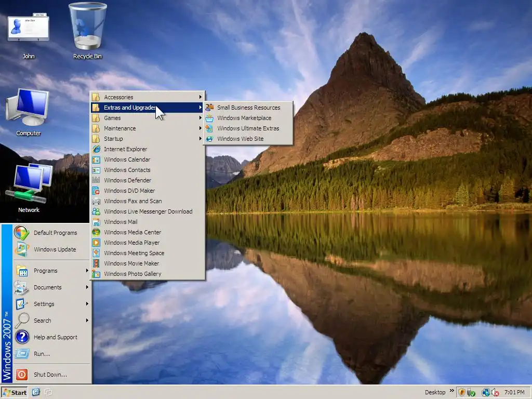This screenshot has height=399, width=532.
Task: Launch Internet Explorer from Programs list
Action: click(148, 149)
